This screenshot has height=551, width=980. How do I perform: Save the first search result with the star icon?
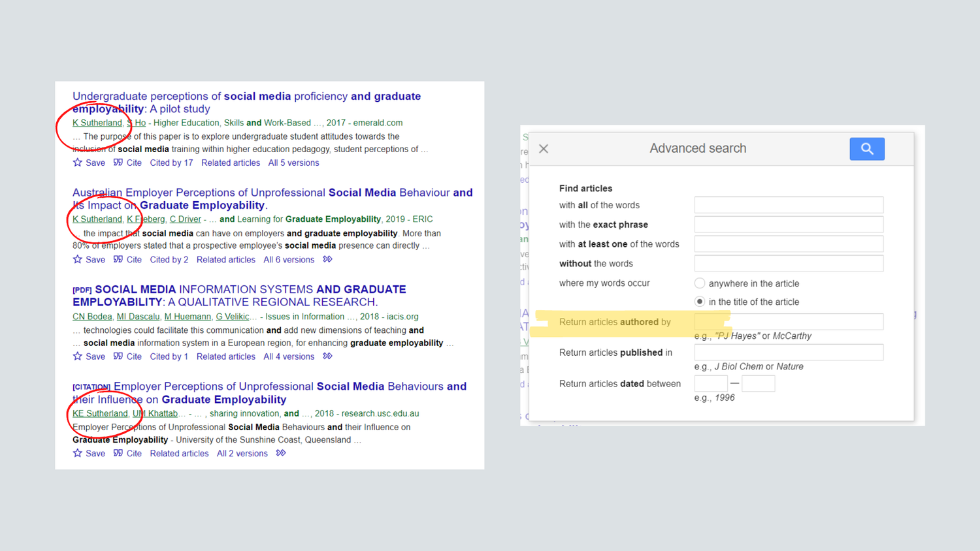point(78,163)
